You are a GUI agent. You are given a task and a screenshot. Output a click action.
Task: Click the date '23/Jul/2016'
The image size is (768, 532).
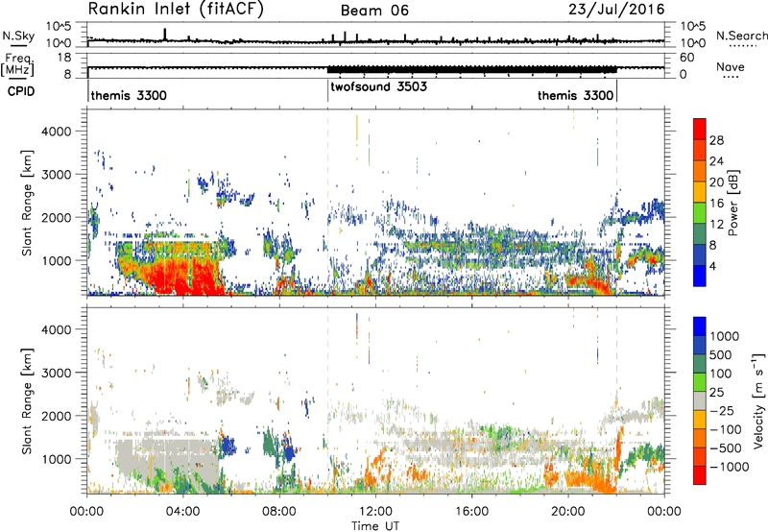click(616, 10)
